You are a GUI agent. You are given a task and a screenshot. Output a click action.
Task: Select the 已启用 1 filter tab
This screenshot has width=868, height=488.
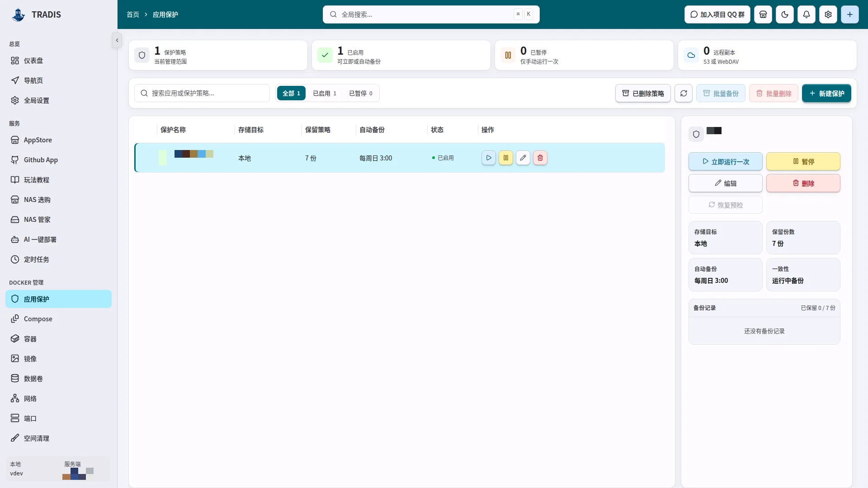coord(325,94)
